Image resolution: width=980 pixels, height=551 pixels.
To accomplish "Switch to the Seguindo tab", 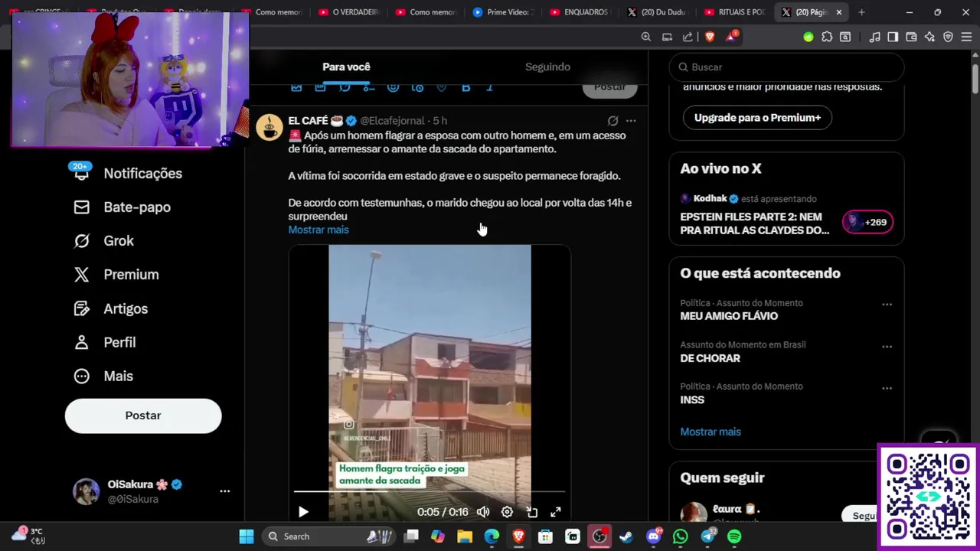I will pyautogui.click(x=547, y=67).
